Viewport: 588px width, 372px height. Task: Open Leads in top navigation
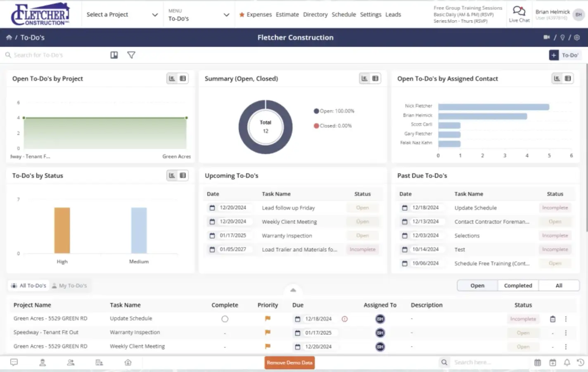pos(393,14)
